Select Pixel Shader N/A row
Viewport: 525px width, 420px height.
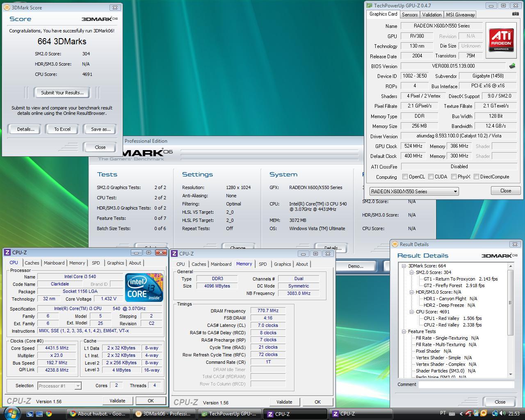(x=434, y=351)
